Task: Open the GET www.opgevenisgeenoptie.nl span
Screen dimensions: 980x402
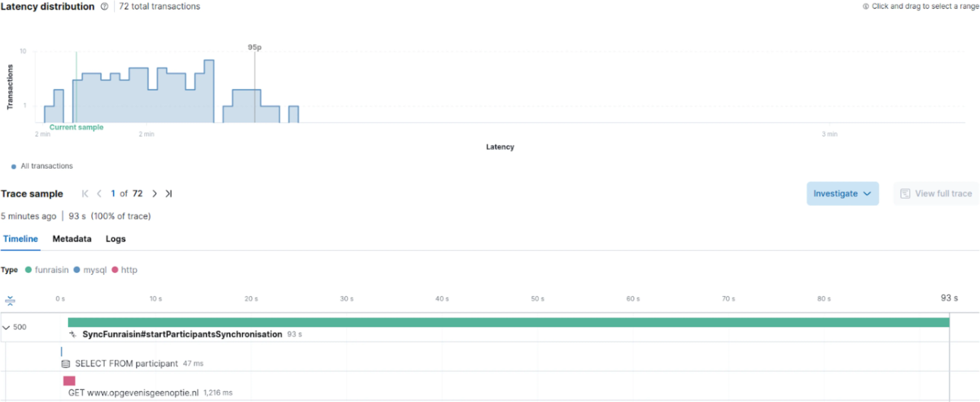Action: [133, 393]
